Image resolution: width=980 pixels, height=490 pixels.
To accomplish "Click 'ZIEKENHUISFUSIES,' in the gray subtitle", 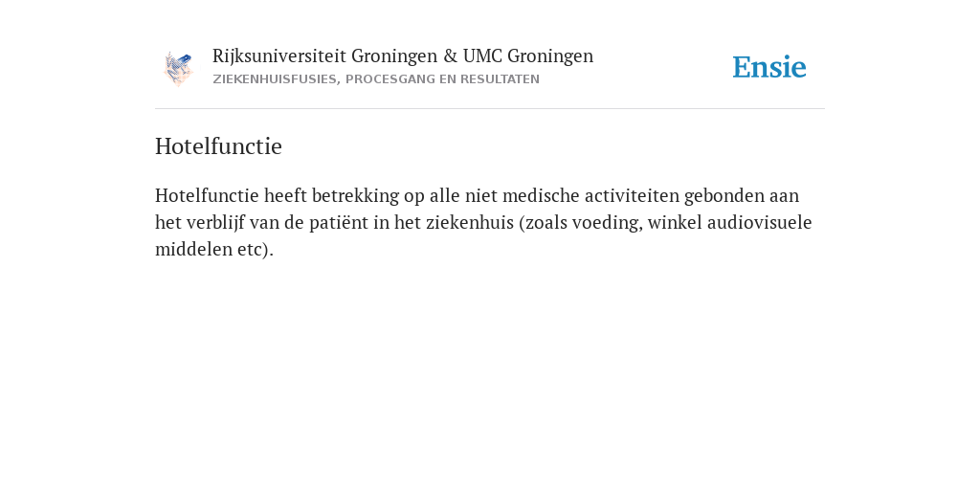I will [x=277, y=79].
